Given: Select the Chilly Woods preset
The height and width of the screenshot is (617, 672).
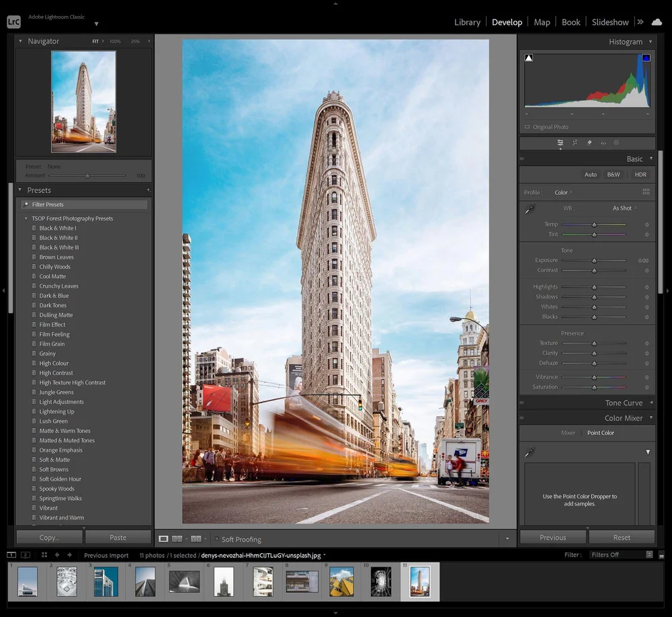Looking at the screenshot, I should coord(54,267).
